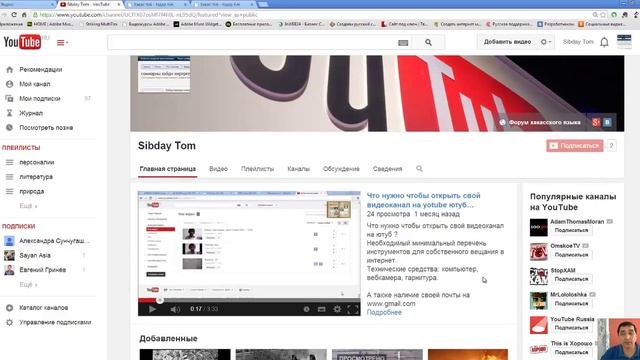Screen dimensions: 640x360
Task: Switch to the Плейлисты tab
Action: pyautogui.click(x=257, y=169)
